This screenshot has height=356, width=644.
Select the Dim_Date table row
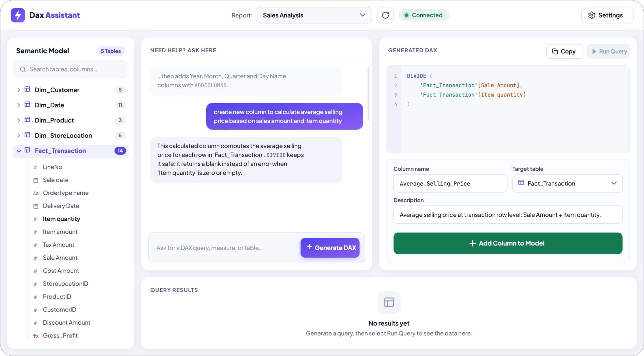point(70,105)
